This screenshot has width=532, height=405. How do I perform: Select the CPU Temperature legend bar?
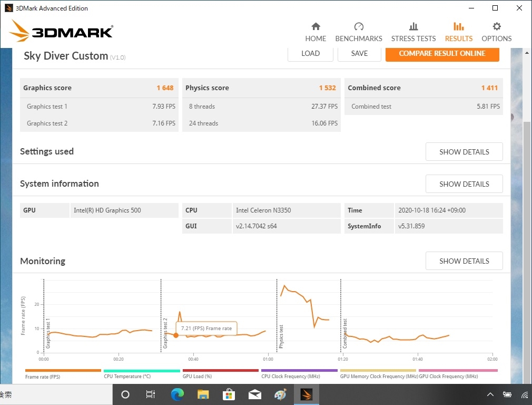pos(142,371)
